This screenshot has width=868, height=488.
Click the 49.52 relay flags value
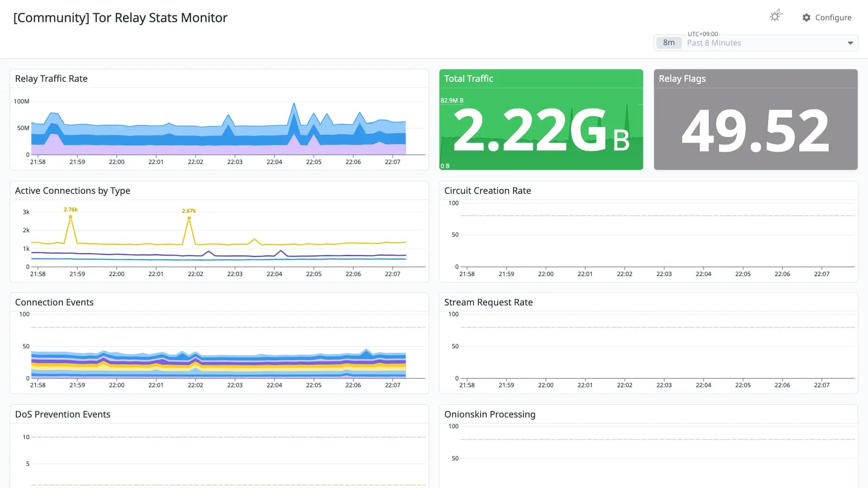(755, 131)
